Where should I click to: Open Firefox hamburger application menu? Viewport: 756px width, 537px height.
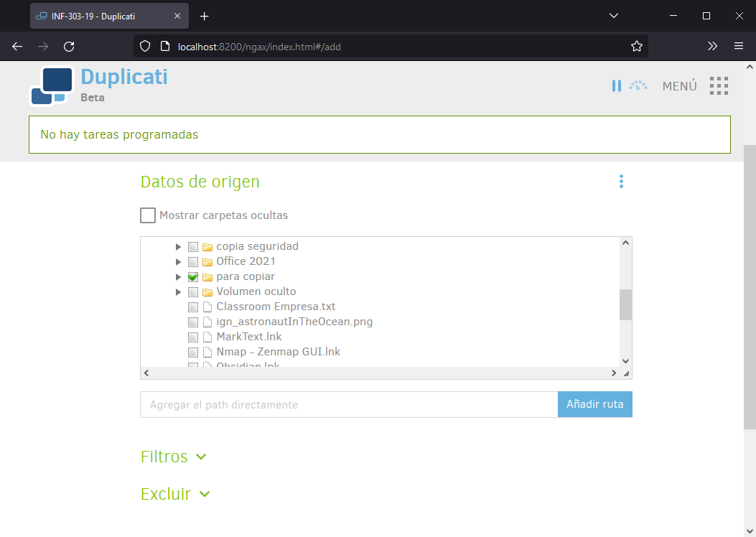point(738,46)
